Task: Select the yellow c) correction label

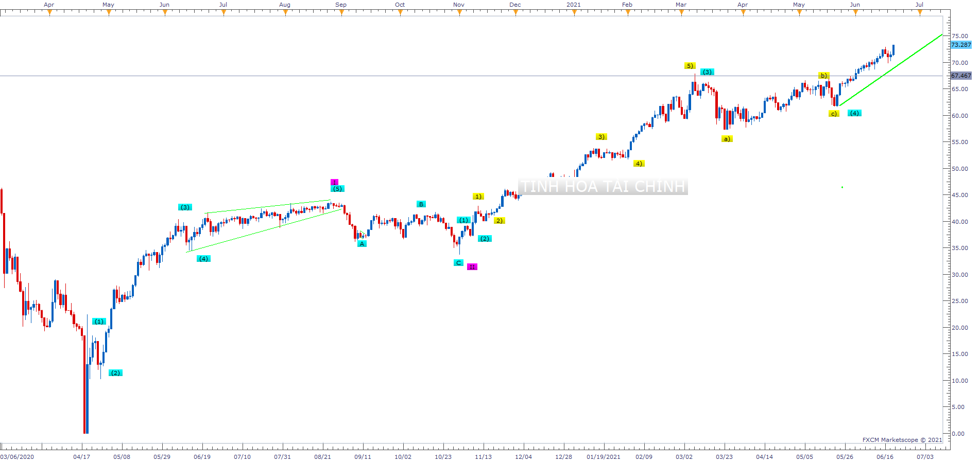Action: pyautogui.click(x=833, y=114)
